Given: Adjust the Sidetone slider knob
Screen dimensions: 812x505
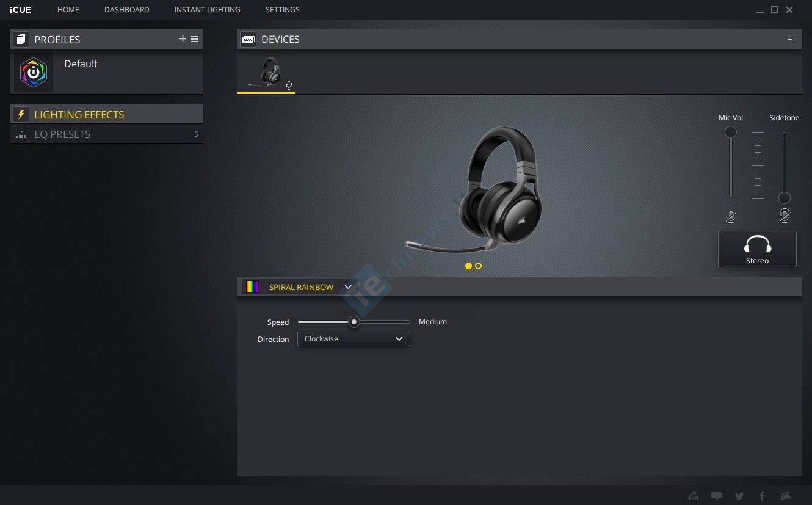Looking at the screenshot, I should click(x=785, y=198).
